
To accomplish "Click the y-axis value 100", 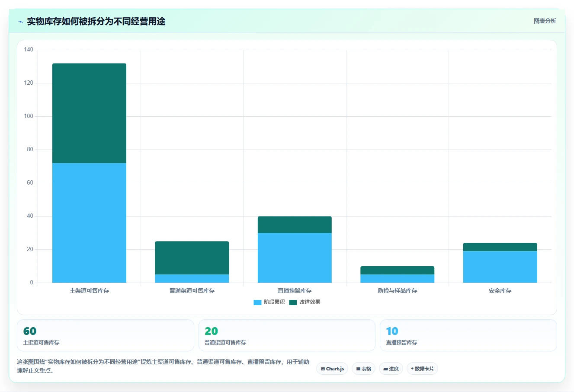I will click(29, 116).
